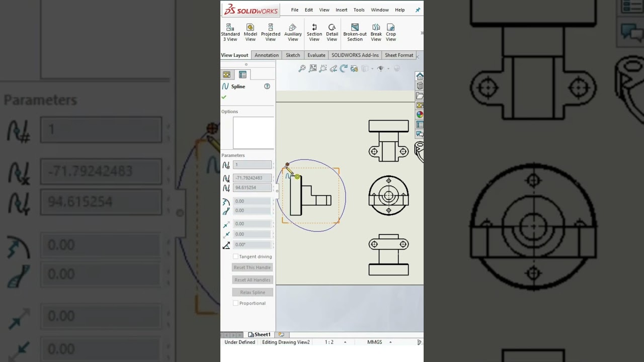This screenshot has height=362, width=644.
Task: Select the circular front view drawing
Action: [x=388, y=196]
